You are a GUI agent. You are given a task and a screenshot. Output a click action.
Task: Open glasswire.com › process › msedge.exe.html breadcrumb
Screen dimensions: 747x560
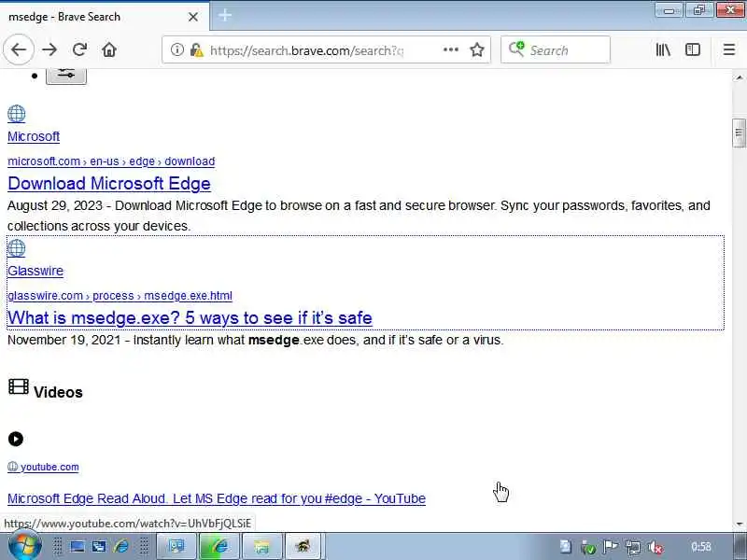click(120, 296)
